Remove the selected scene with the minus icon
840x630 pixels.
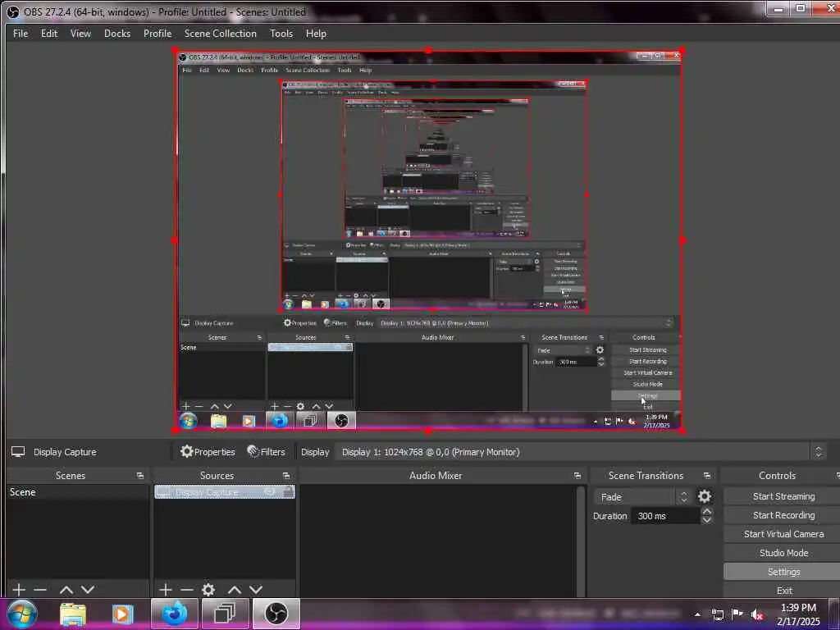[x=40, y=590]
